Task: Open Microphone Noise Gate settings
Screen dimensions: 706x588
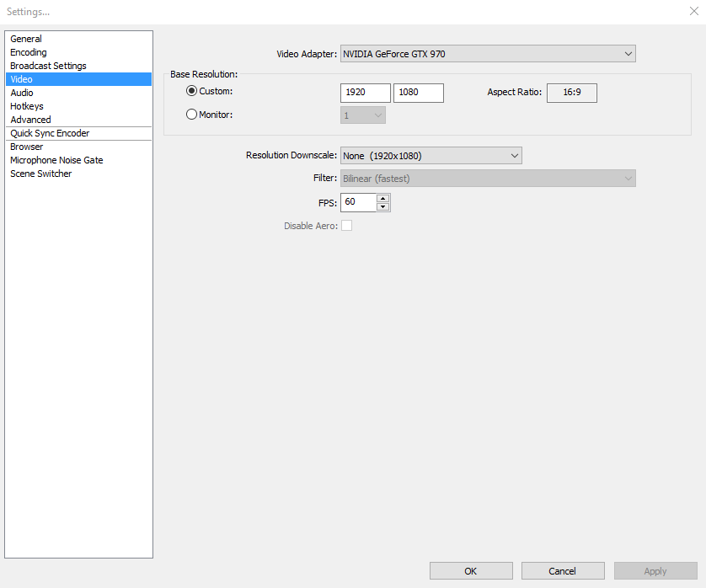Action: (x=79, y=160)
